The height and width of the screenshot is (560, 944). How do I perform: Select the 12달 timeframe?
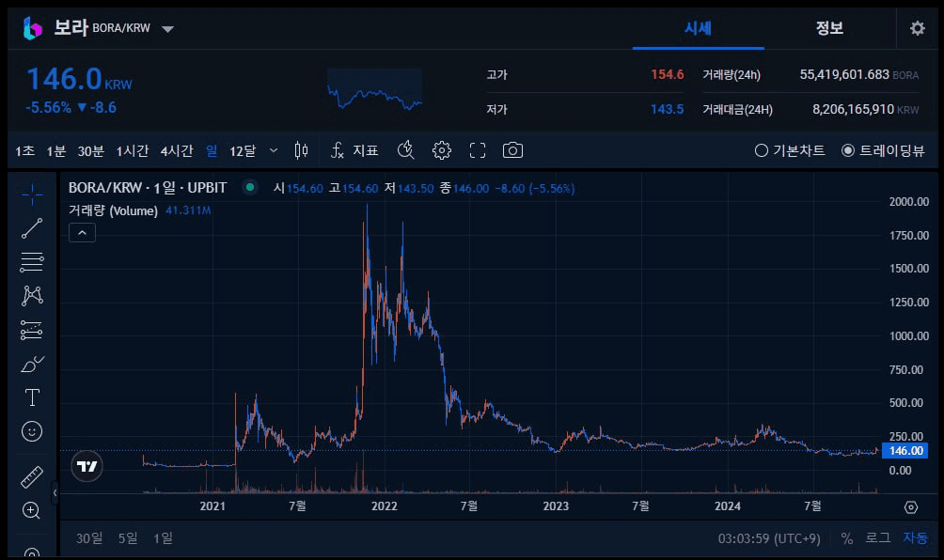point(243,151)
